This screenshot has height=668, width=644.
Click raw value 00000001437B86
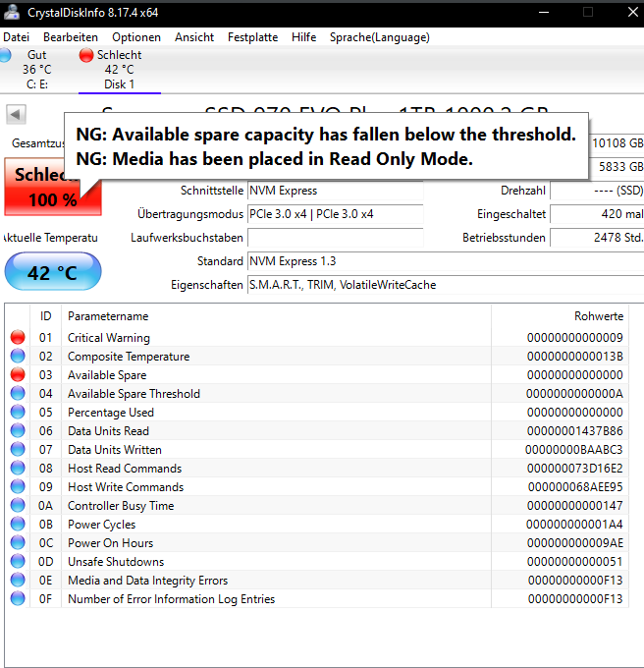574,431
